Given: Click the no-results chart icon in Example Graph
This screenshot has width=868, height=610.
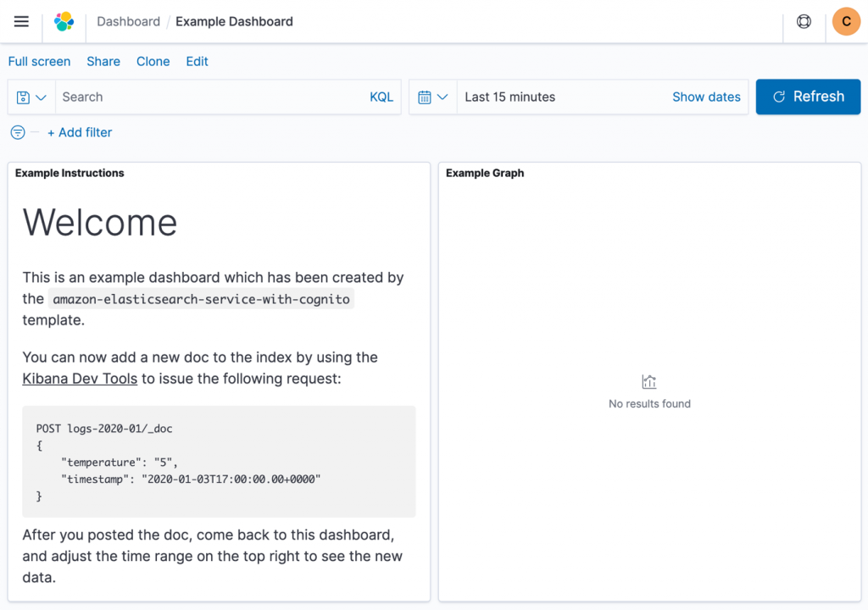Looking at the screenshot, I should [649, 381].
